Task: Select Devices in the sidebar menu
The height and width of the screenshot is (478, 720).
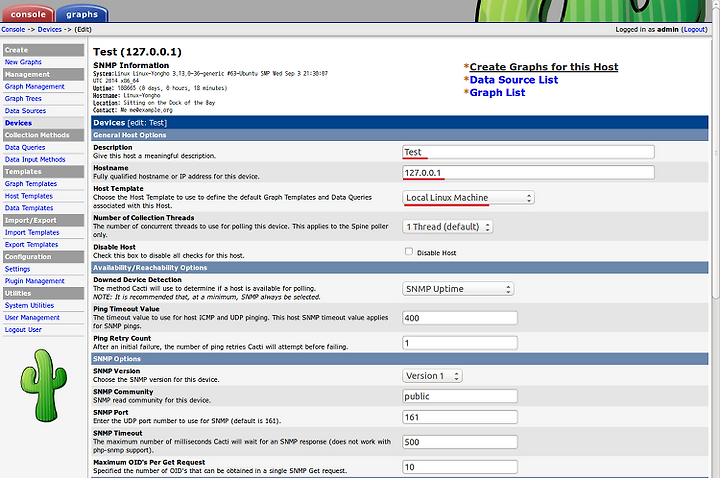Action: [x=18, y=123]
